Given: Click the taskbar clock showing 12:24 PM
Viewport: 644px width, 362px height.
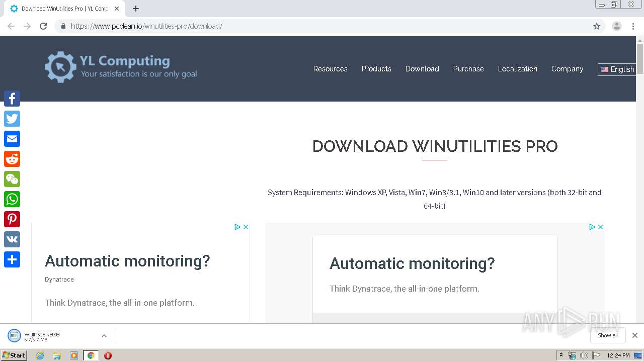Looking at the screenshot, I should coord(618,355).
